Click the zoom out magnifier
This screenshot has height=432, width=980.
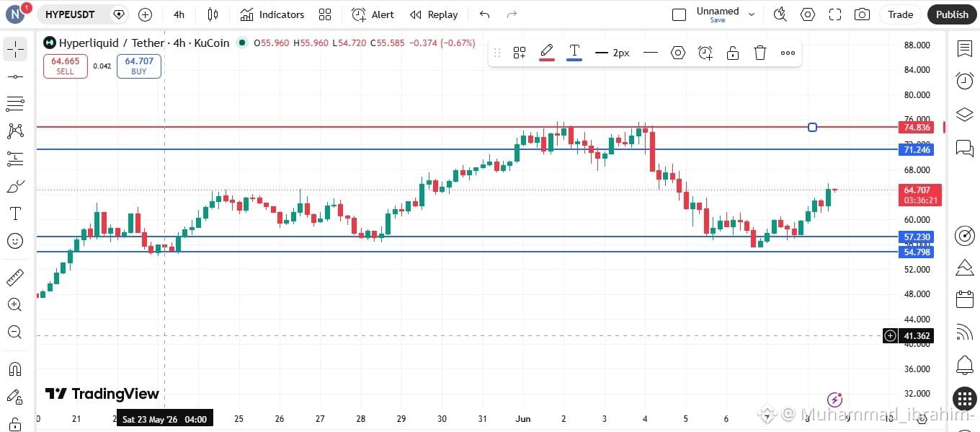coord(14,332)
